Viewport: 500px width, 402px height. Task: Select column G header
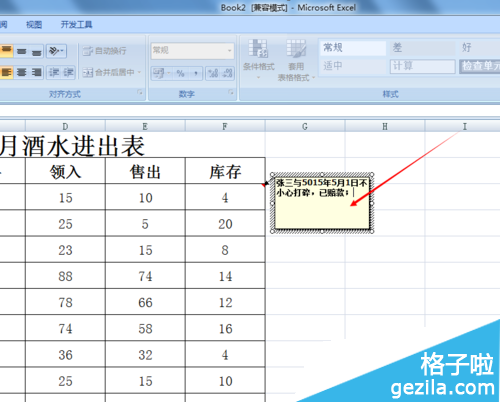(x=305, y=126)
